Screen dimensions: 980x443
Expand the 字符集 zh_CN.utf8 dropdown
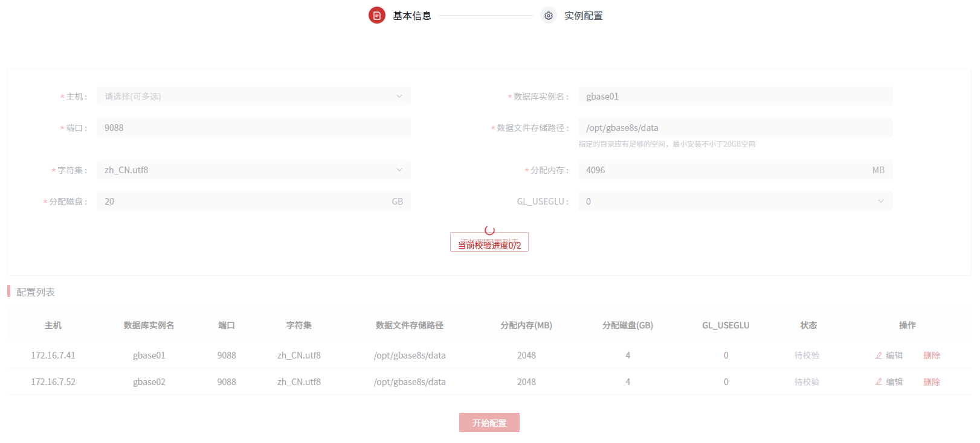pyautogui.click(x=399, y=170)
